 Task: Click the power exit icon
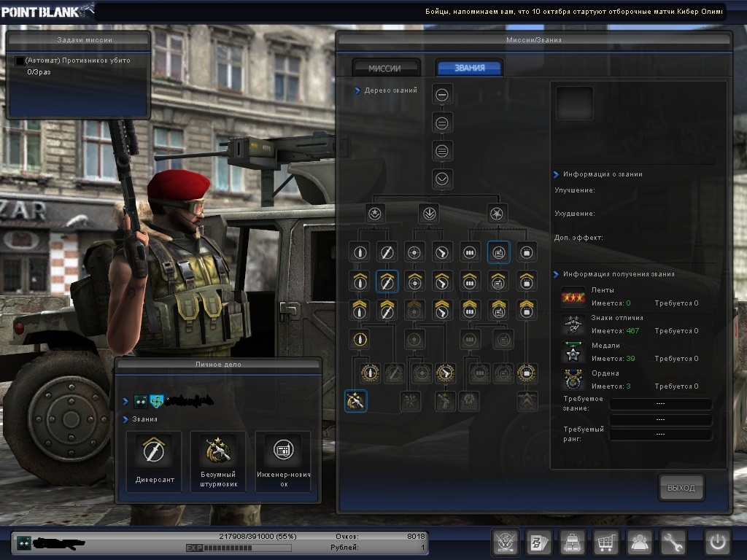click(717, 542)
